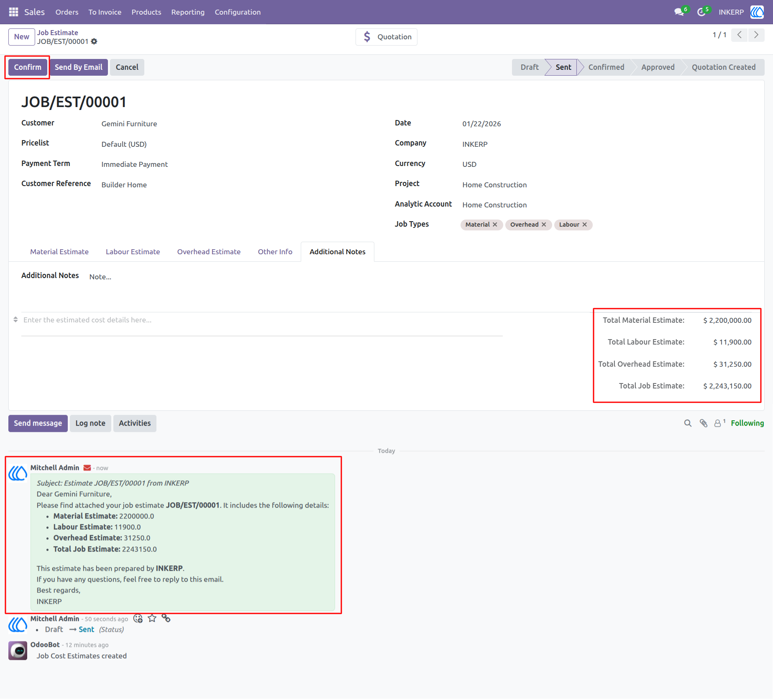Open the Configuration menu
Image resolution: width=773 pixels, height=700 pixels.
point(238,12)
